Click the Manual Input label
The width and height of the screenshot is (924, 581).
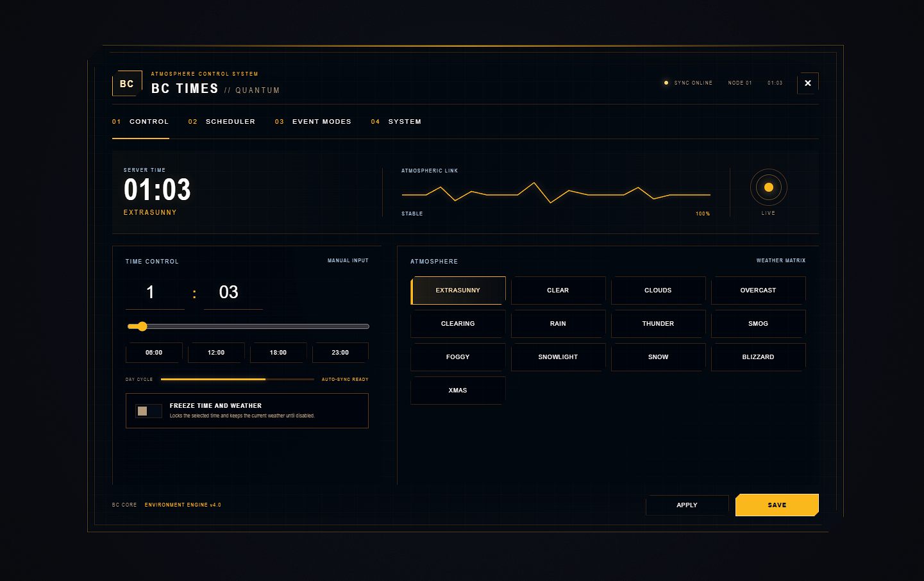click(x=348, y=261)
